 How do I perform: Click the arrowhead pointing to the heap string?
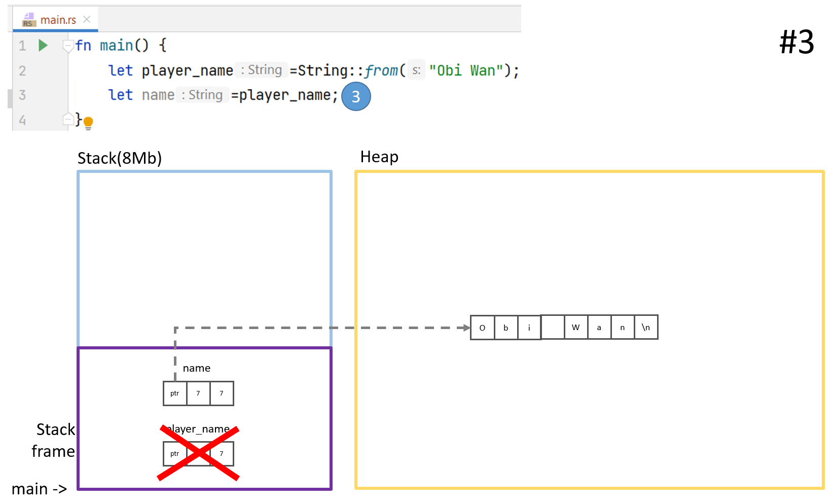coord(466,328)
